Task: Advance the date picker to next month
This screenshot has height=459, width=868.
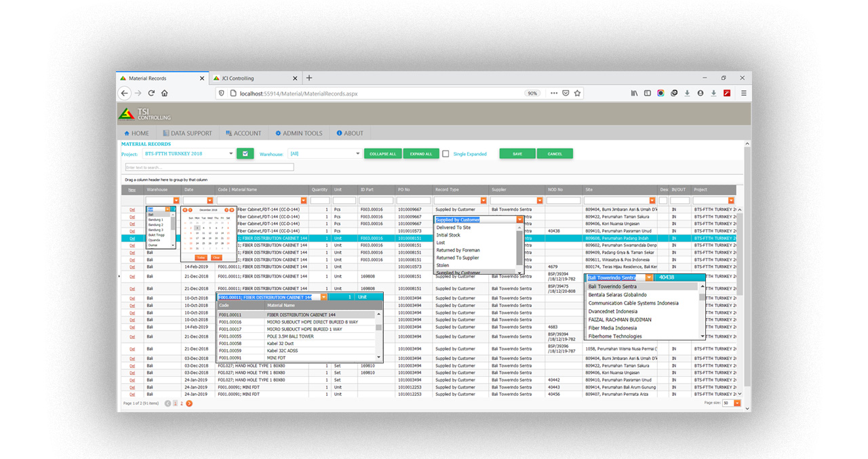Action: [226, 210]
